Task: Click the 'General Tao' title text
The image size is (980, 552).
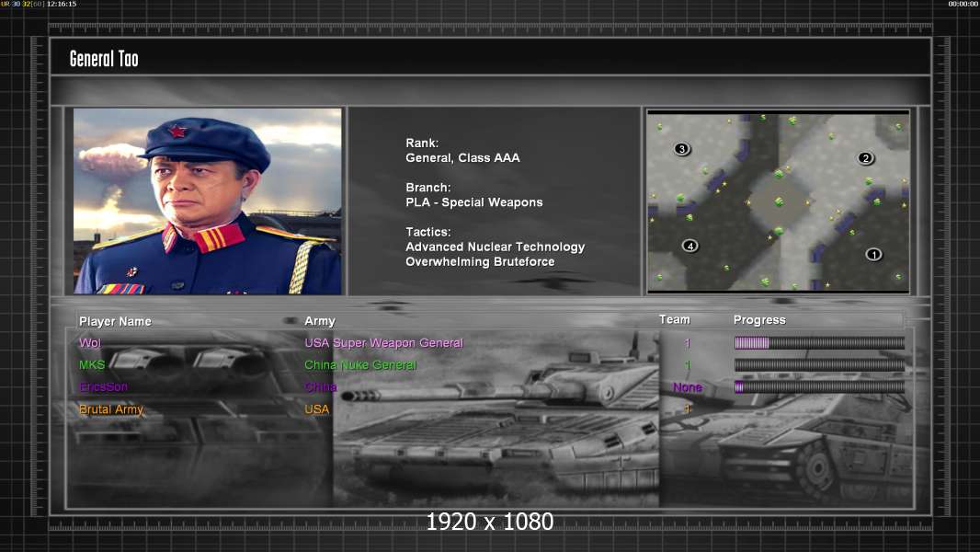Action: pos(104,59)
